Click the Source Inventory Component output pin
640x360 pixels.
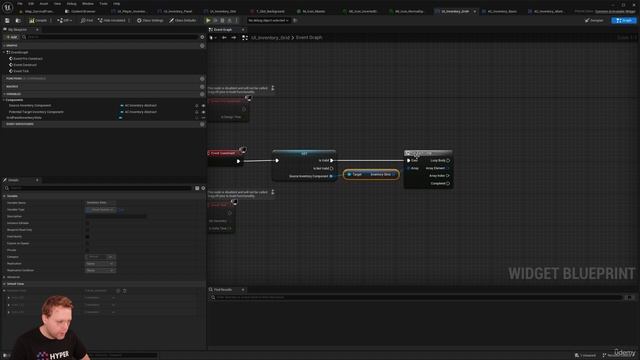coord(331,176)
